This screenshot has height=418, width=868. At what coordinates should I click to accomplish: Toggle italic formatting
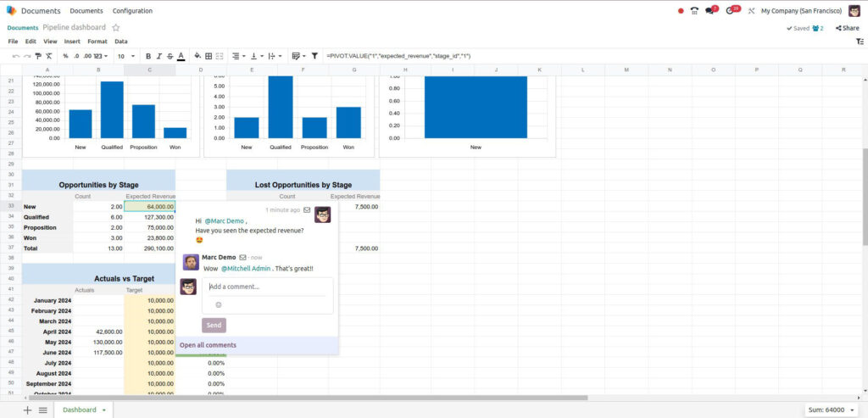(159, 56)
